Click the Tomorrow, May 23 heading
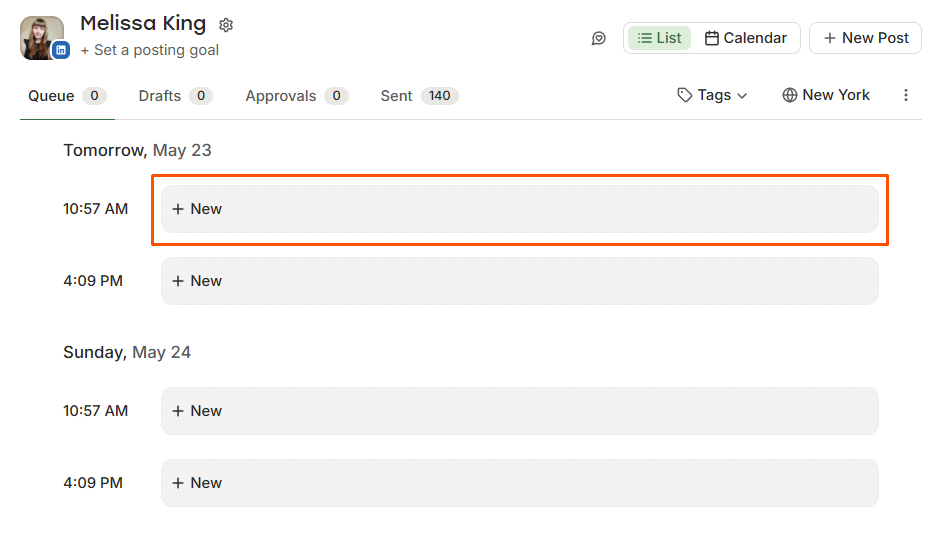The image size is (943, 537). [x=137, y=150]
